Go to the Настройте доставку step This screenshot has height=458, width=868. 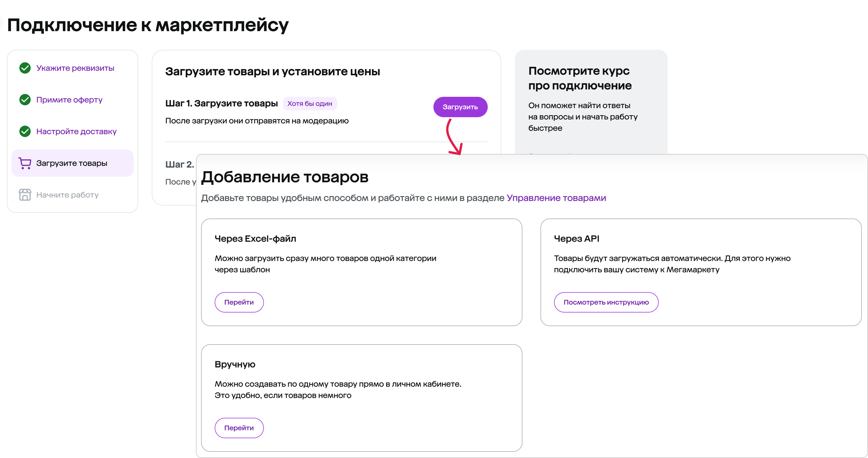click(76, 132)
